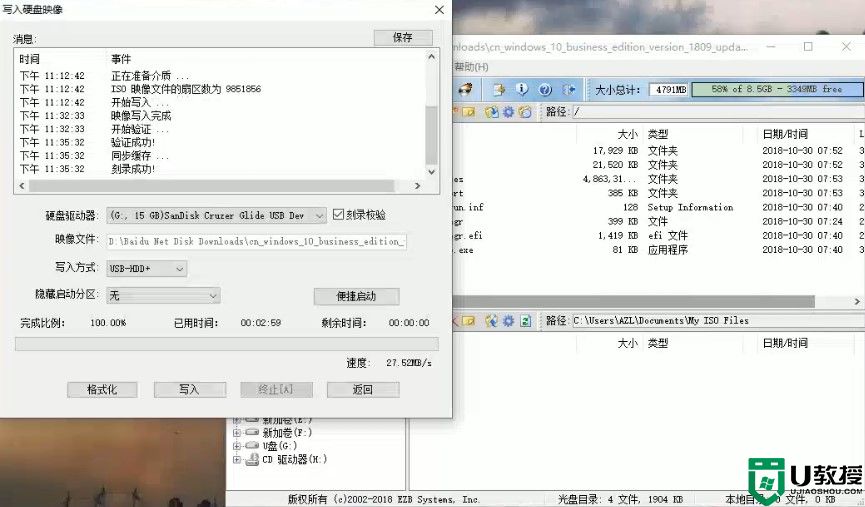Click the 返回 button
This screenshot has height=507, width=865.
pos(362,389)
